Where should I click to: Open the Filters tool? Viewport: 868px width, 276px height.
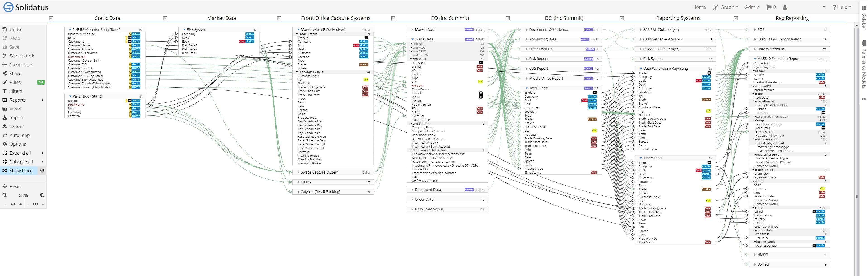pos(15,91)
